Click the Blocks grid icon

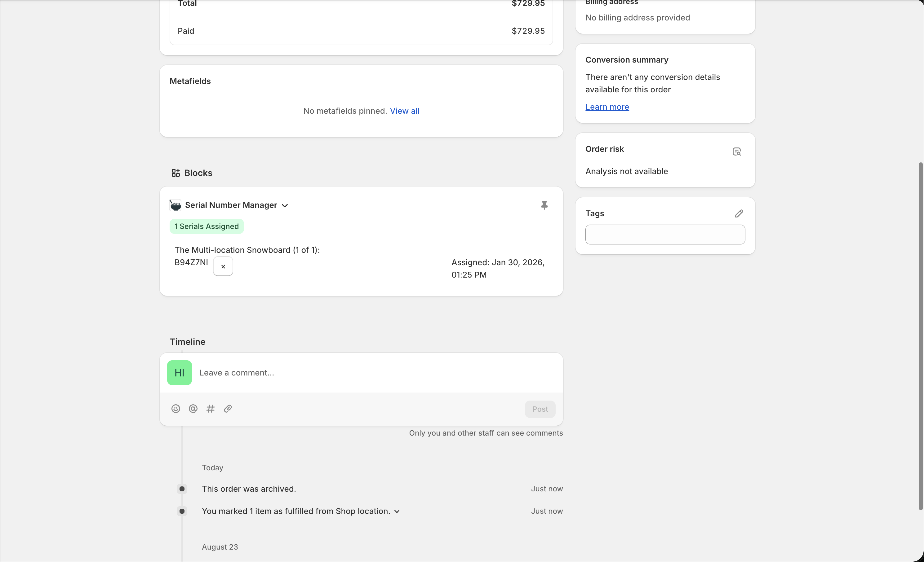click(176, 173)
